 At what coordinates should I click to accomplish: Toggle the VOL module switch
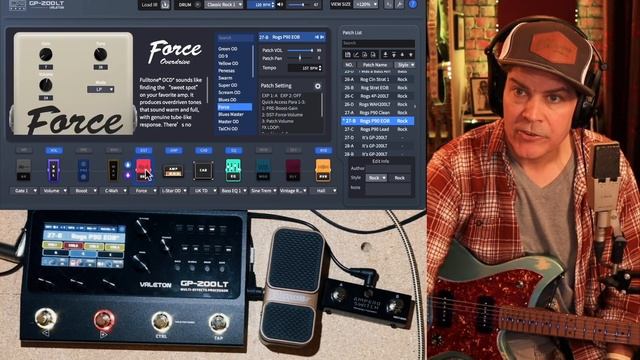pos(54,150)
